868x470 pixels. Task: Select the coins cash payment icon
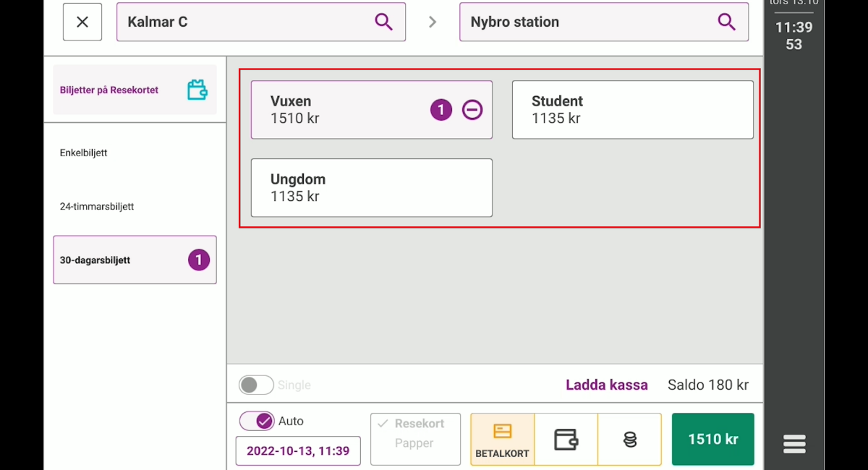point(629,439)
